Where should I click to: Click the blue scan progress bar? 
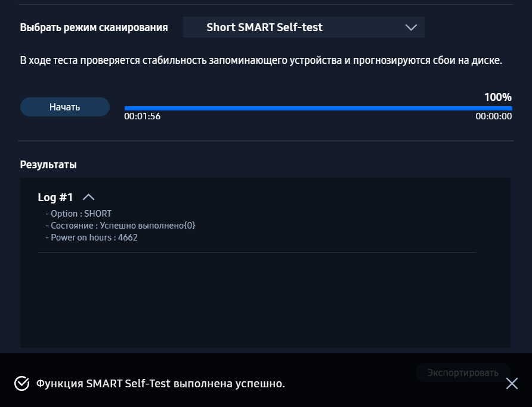(x=318, y=108)
